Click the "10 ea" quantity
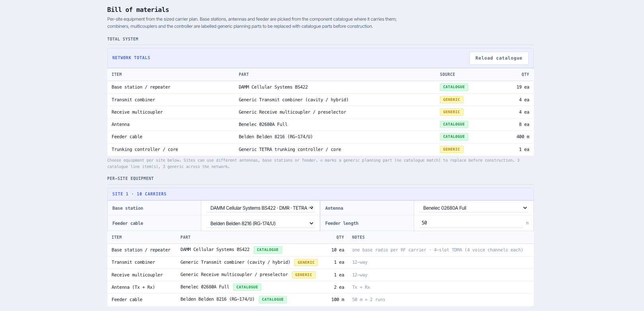This screenshot has width=644, height=311. [x=338, y=250]
